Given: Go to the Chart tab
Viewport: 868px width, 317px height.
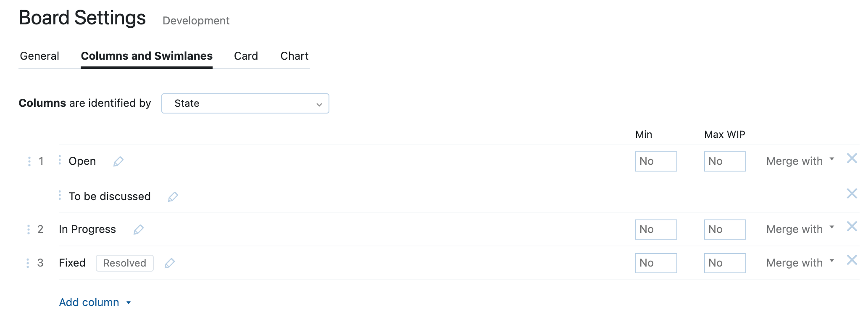Looking at the screenshot, I should tap(294, 56).
